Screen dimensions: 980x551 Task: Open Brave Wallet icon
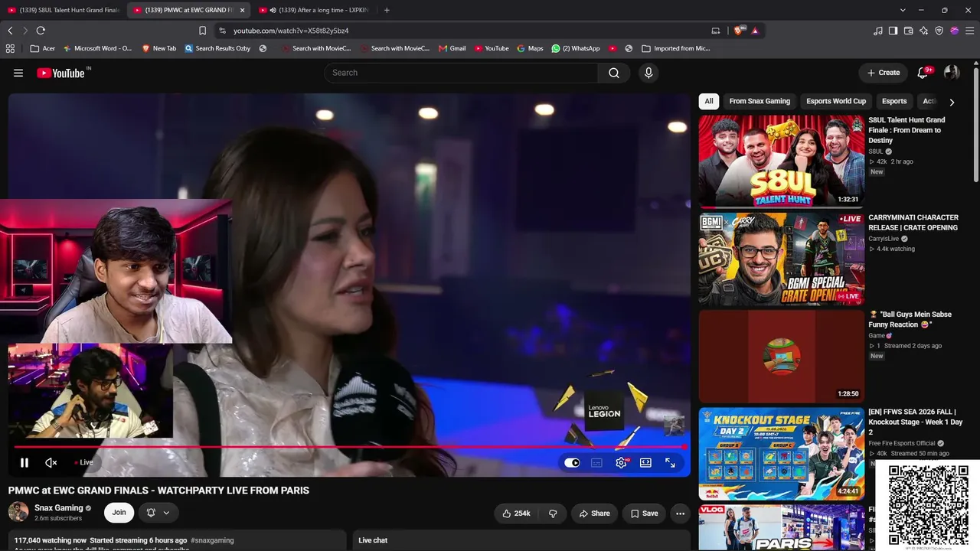pyautogui.click(x=909, y=31)
